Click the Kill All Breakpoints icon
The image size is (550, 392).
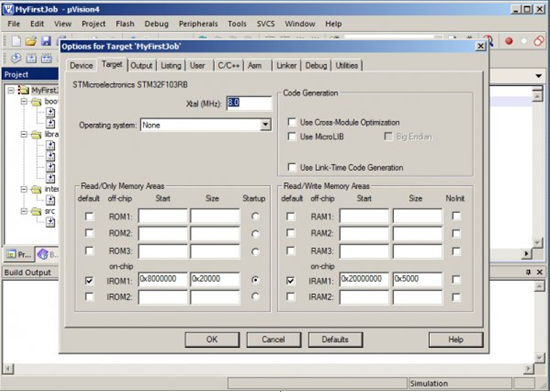[539, 41]
